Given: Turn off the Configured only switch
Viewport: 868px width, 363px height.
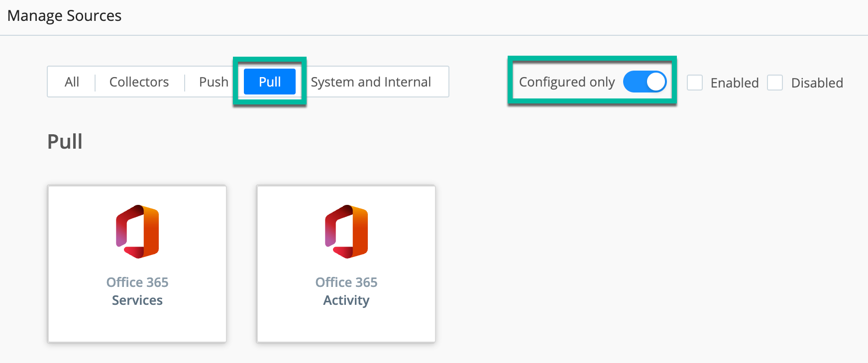Looking at the screenshot, I should (645, 82).
